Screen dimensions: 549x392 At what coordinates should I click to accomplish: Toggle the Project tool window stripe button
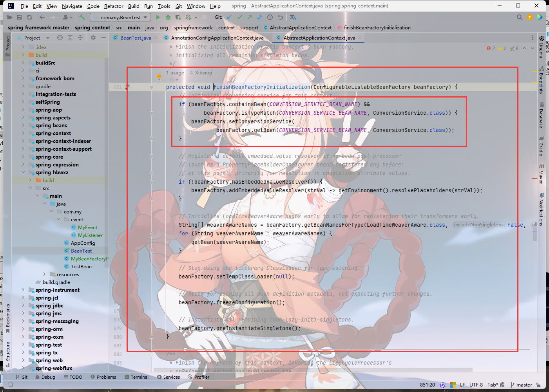(x=7, y=46)
